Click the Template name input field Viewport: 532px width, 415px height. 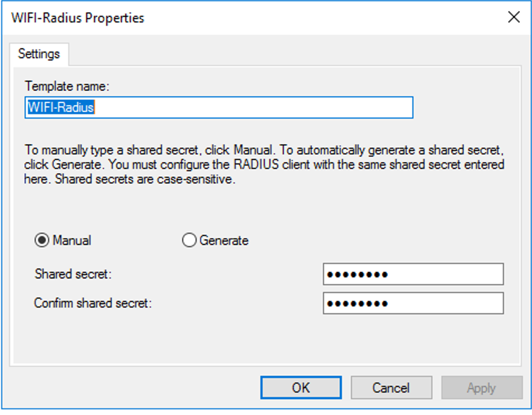(x=251, y=107)
